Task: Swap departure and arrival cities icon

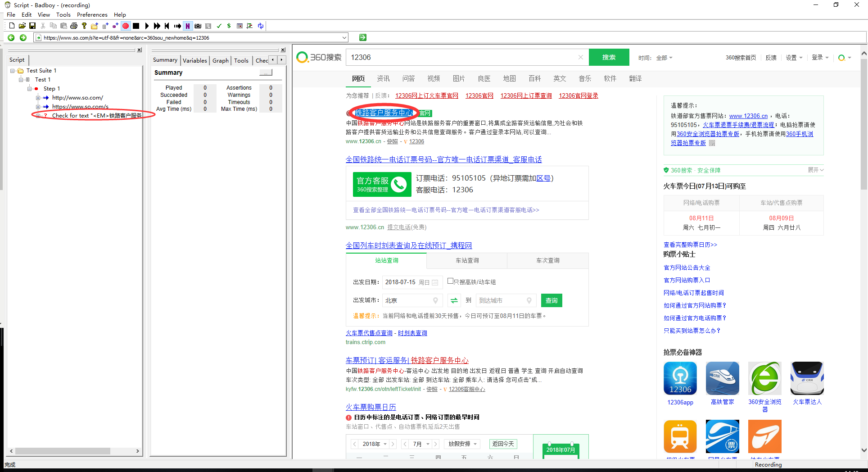Action: click(454, 300)
